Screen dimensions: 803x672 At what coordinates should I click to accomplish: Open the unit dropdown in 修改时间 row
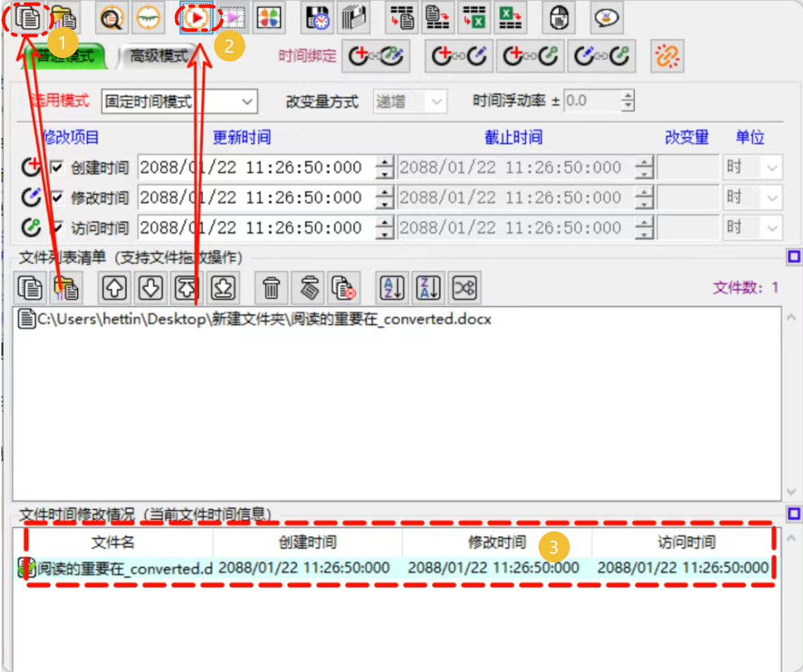click(x=752, y=197)
